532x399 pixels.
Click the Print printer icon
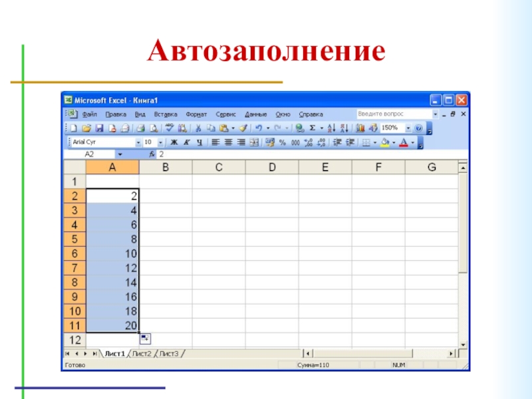click(140, 128)
